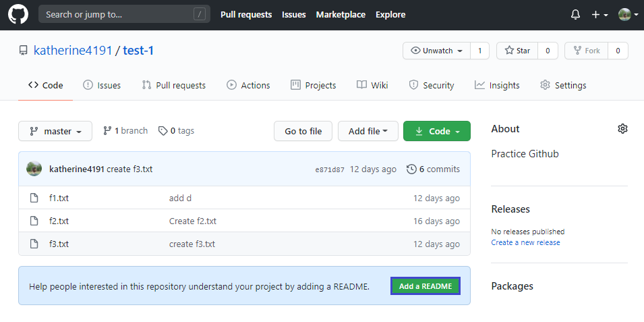Click the star count 0

tap(548, 51)
